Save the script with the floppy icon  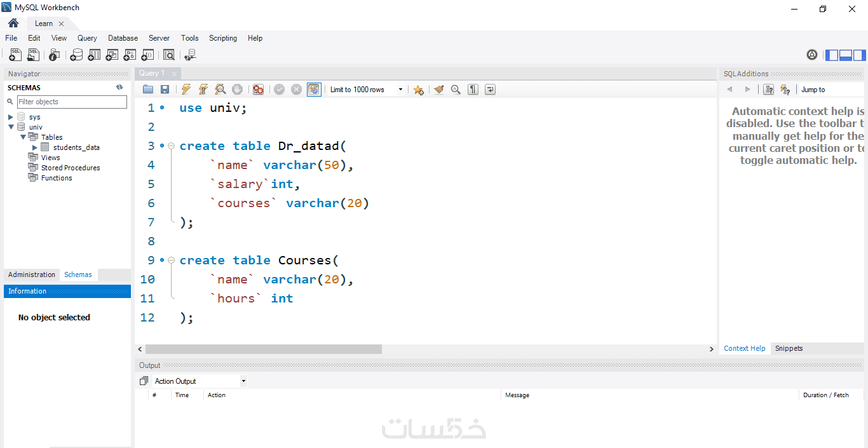click(x=165, y=90)
